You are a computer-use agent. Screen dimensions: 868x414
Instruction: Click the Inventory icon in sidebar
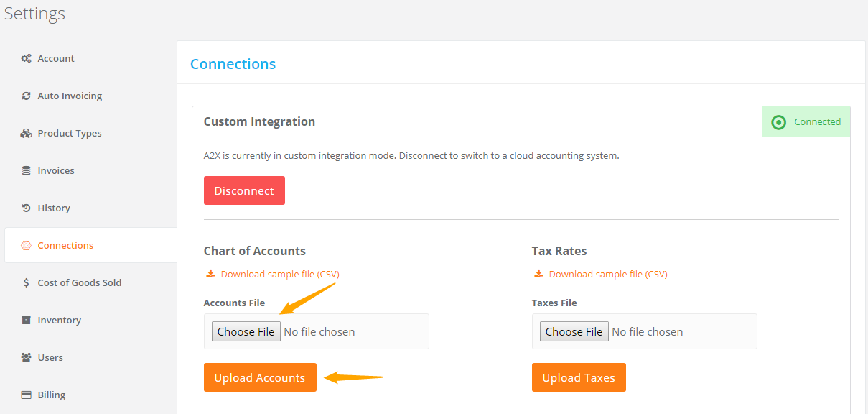click(26, 320)
